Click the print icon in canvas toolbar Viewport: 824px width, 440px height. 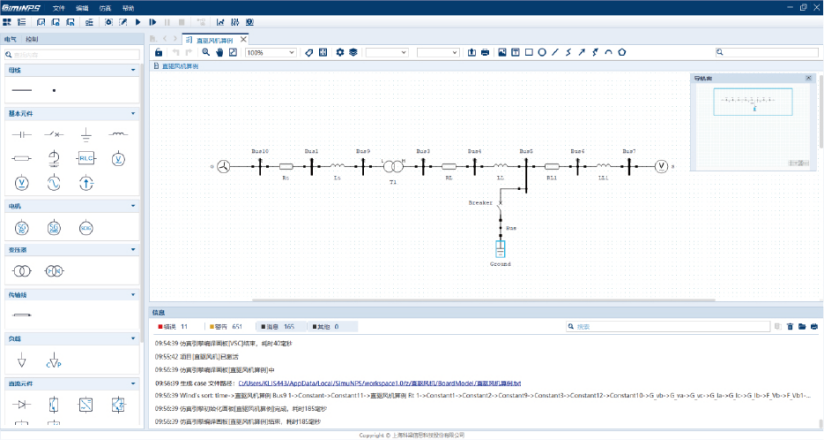(486, 52)
